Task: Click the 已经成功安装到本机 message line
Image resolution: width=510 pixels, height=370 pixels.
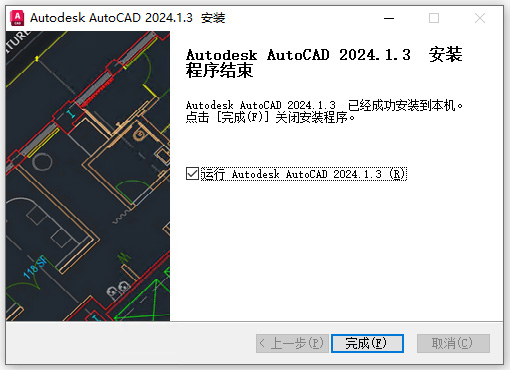Action: tap(324, 105)
